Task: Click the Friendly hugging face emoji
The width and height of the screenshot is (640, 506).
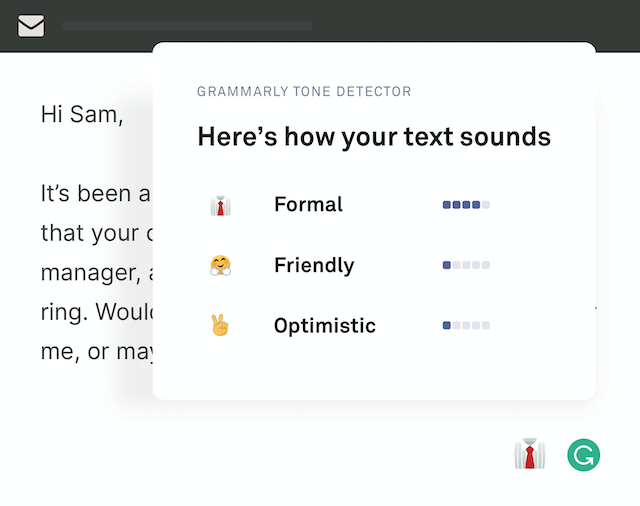Action: [x=220, y=265]
